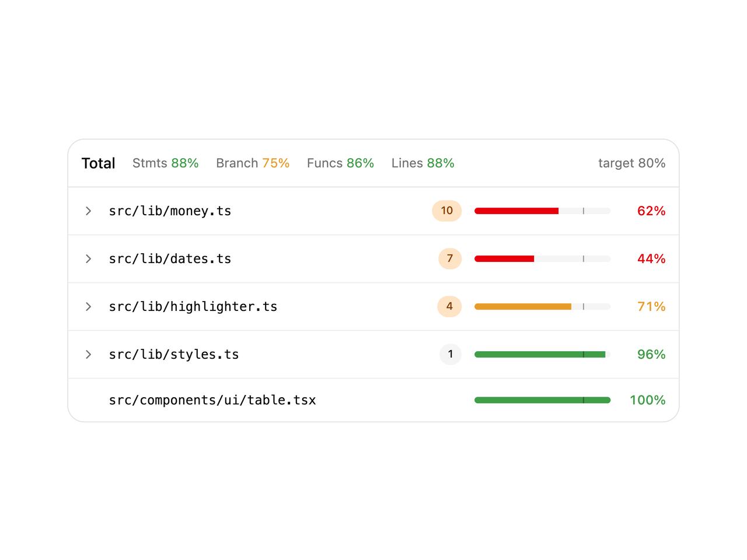Expand the src/lib/money.ts row

[x=88, y=211]
